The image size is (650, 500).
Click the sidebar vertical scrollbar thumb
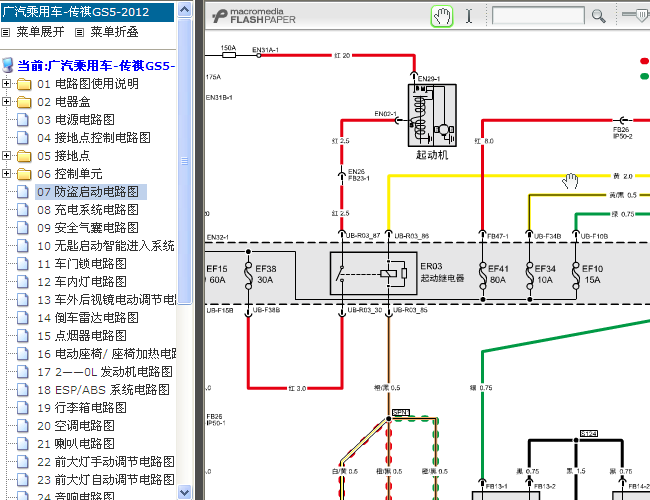coord(184,161)
